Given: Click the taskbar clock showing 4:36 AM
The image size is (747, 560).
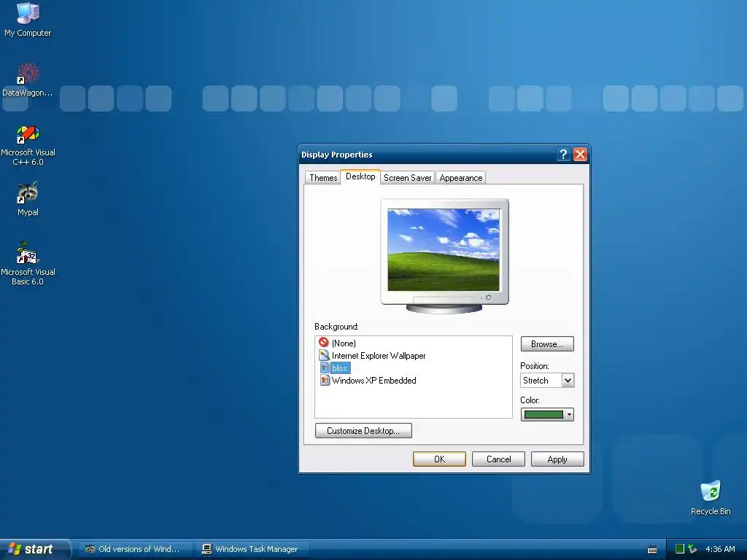Looking at the screenshot, I should coord(720,549).
